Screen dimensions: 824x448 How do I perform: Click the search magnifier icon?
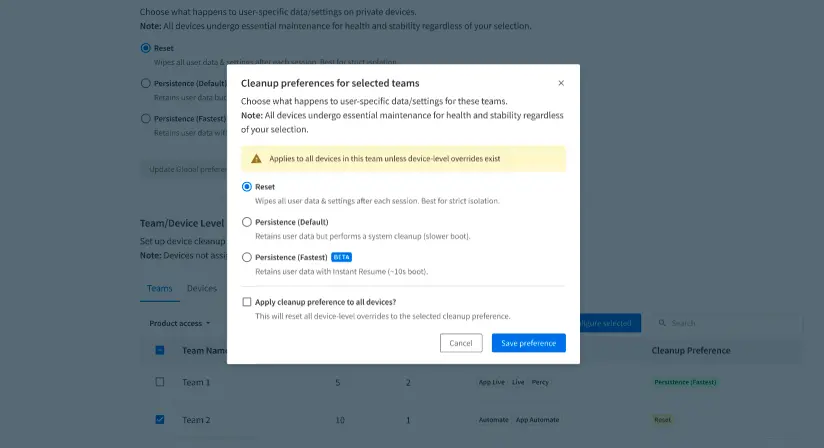click(x=662, y=323)
